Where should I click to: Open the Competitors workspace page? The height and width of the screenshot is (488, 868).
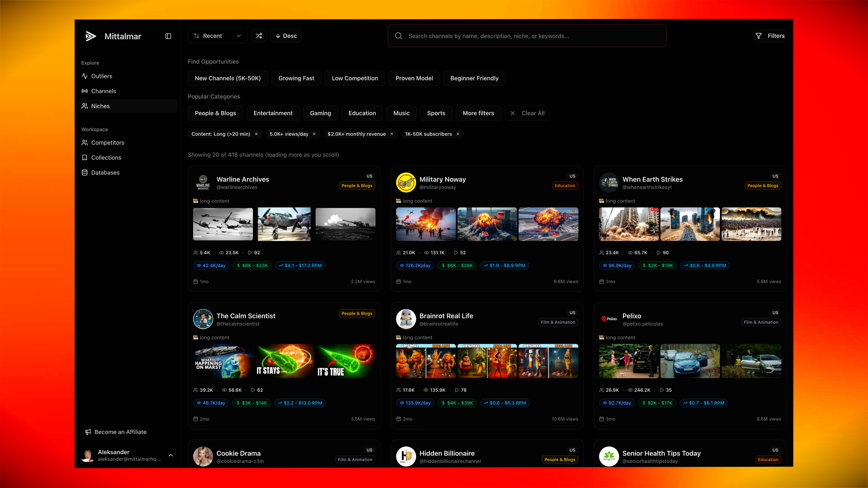(108, 143)
